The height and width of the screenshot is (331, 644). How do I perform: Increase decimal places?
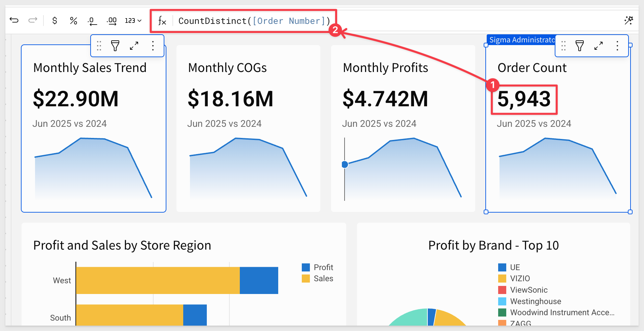coord(111,21)
